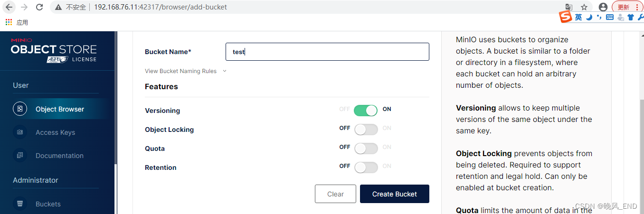Expand View Bucket Naming Rules
The width and height of the screenshot is (644, 214).
point(186,71)
